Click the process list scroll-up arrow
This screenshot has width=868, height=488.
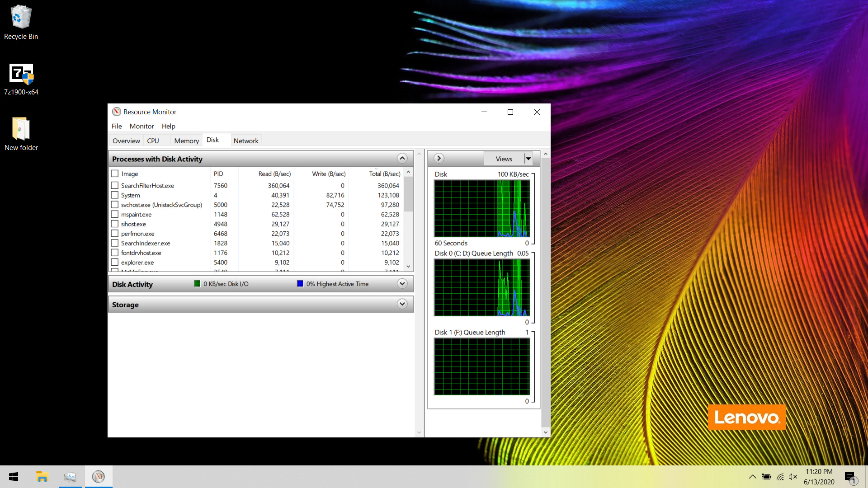[408, 172]
